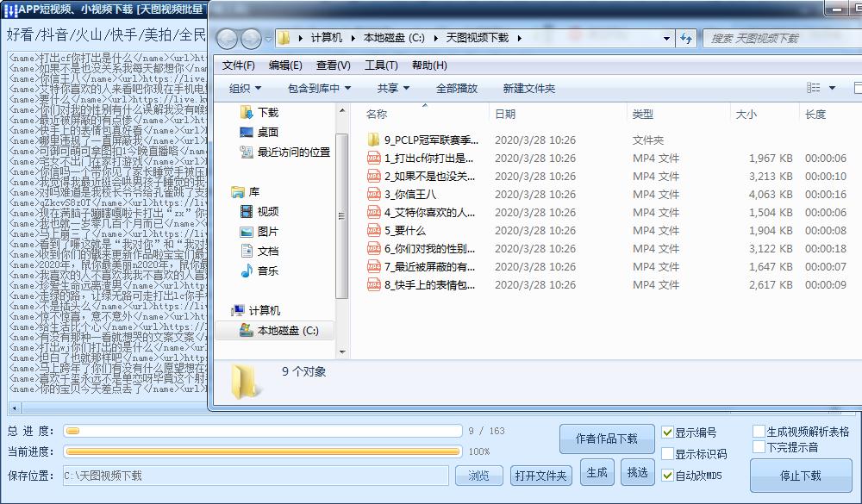Click the refresh icon beside the address bar
Screen dimensions: 862x504
(x=686, y=38)
